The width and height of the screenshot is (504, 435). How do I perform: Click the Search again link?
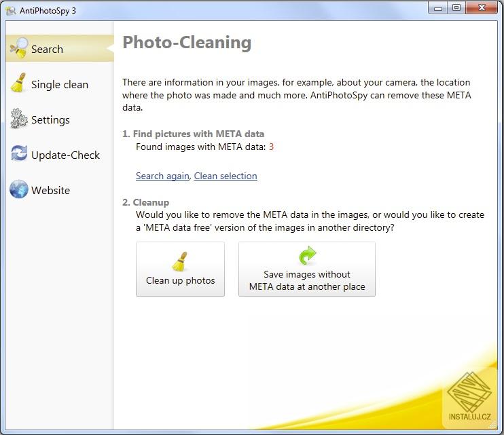[162, 176]
